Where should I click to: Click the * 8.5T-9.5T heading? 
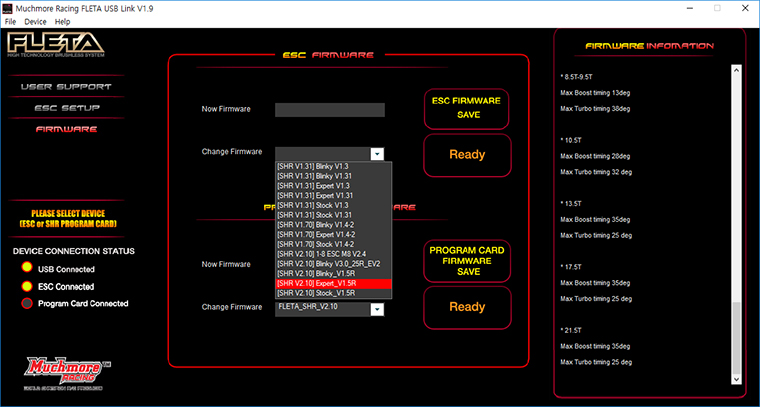(576, 77)
